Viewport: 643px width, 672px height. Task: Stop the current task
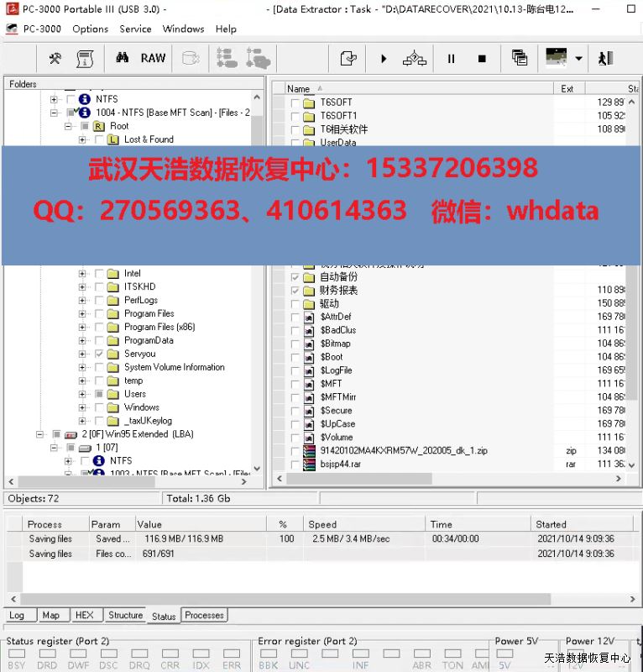tap(482, 58)
